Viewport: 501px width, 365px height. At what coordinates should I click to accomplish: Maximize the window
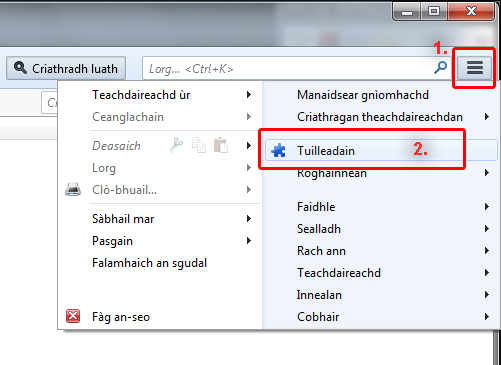coord(434,12)
